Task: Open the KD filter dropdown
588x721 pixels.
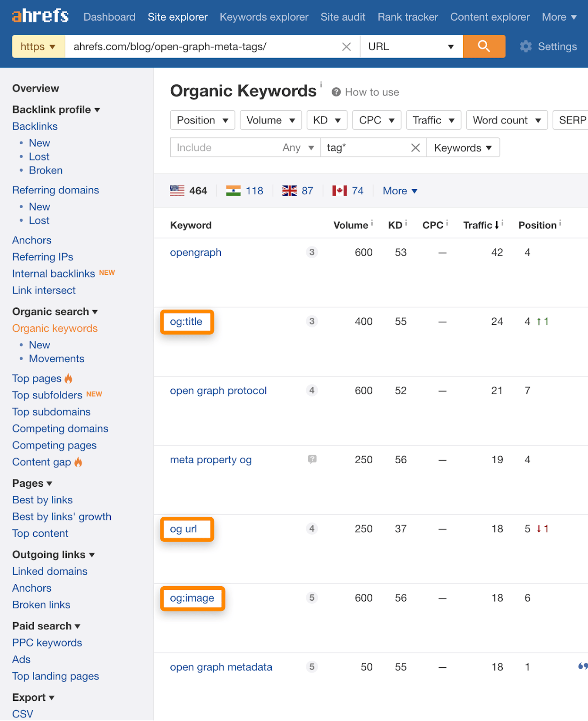Action: (x=327, y=120)
